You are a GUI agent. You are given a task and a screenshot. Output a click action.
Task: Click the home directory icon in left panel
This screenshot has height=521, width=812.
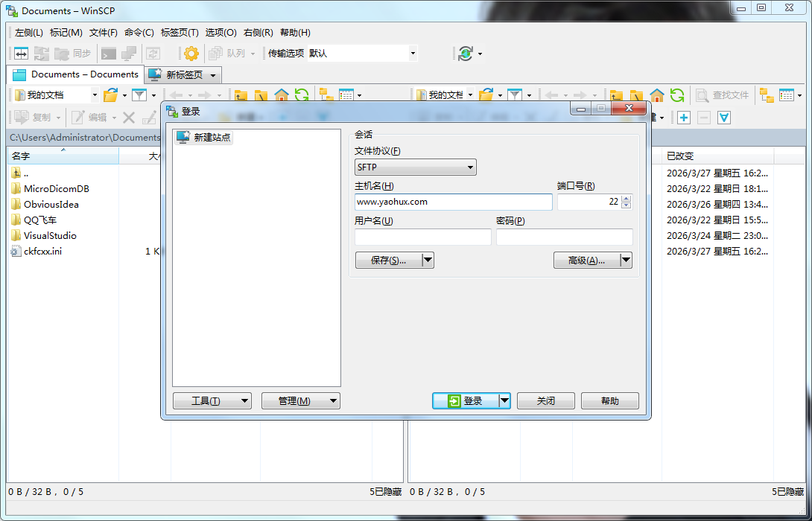coord(281,95)
